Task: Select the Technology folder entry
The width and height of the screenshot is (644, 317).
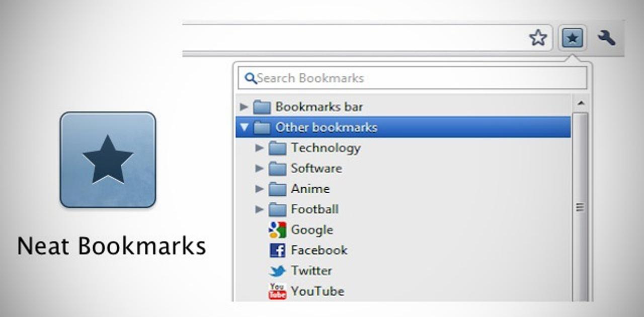Action: tap(326, 148)
